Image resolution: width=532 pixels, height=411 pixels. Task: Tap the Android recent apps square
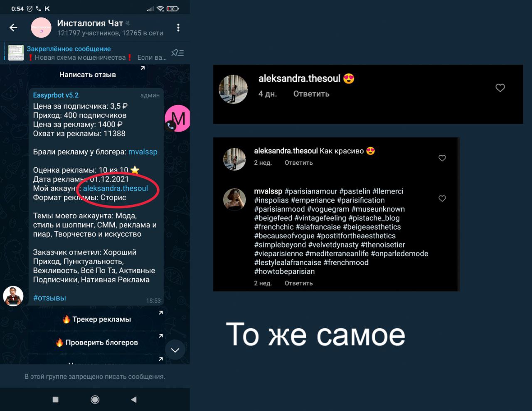[56, 399]
